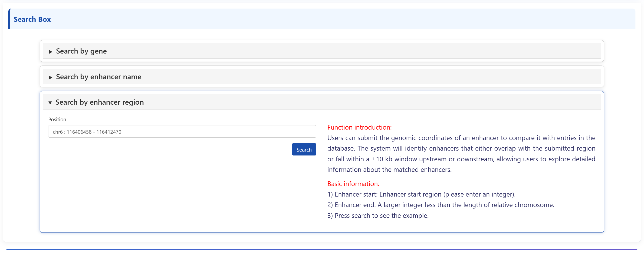The height and width of the screenshot is (254, 644).
Task: Click the "Enhancer start" instruction line
Action: point(421,194)
